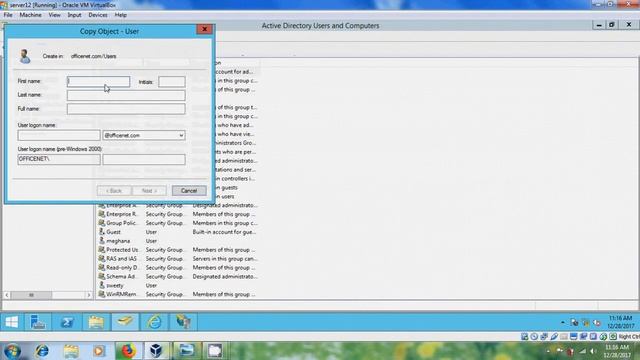
Task: Open the @officenet.com domain suffix dropdown
Action: [x=181, y=135]
